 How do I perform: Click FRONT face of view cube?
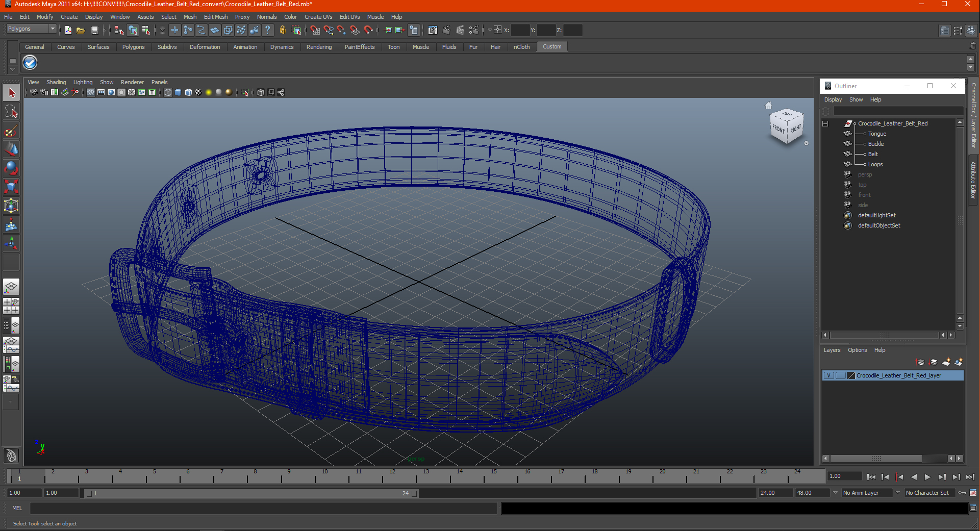[778, 129]
